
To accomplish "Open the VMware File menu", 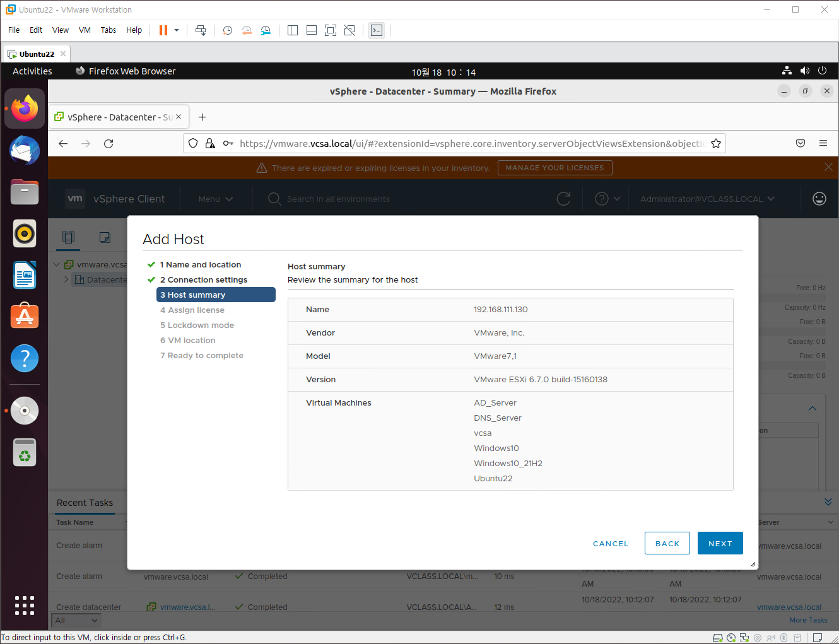I will click(14, 30).
